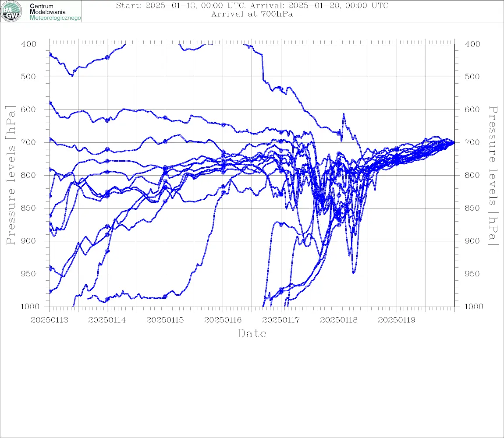Click the right axis 400 label
The image size is (504, 438).
tap(472, 44)
